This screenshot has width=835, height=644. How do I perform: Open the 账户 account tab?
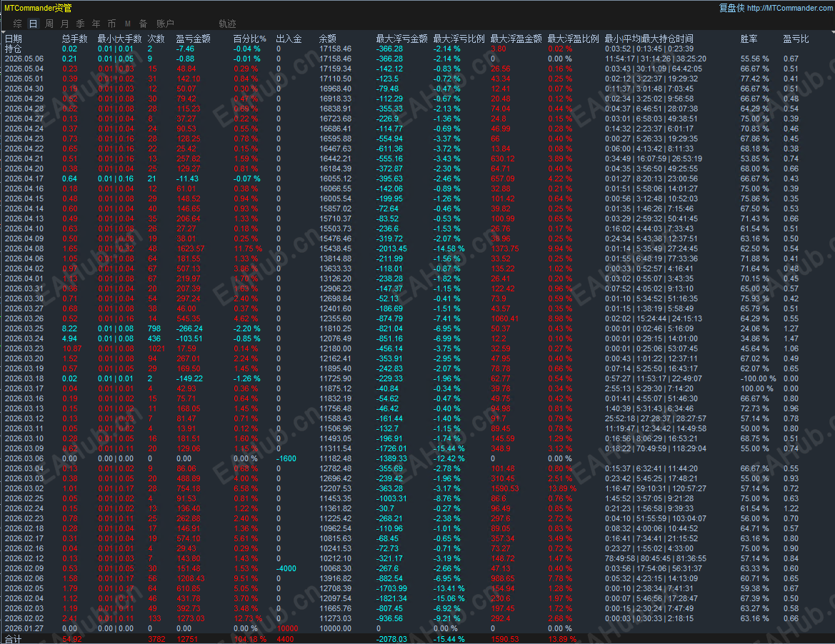coord(165,24)
